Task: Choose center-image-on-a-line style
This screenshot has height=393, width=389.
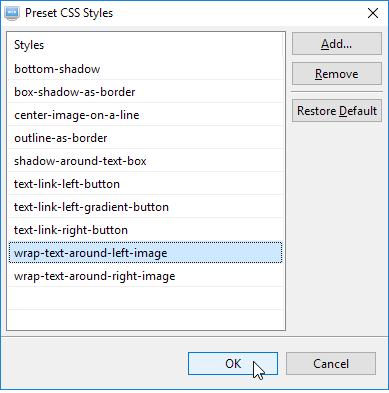Action: coord(145,115)
